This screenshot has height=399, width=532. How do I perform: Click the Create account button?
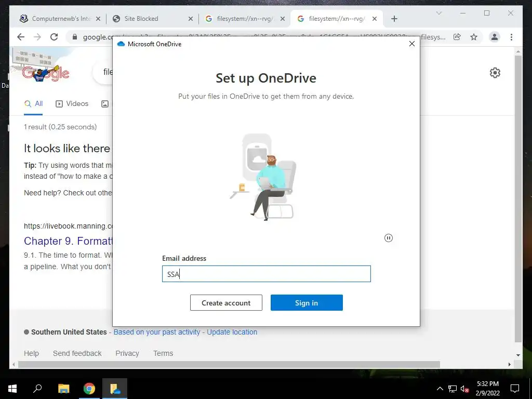(x=226, y=303)
